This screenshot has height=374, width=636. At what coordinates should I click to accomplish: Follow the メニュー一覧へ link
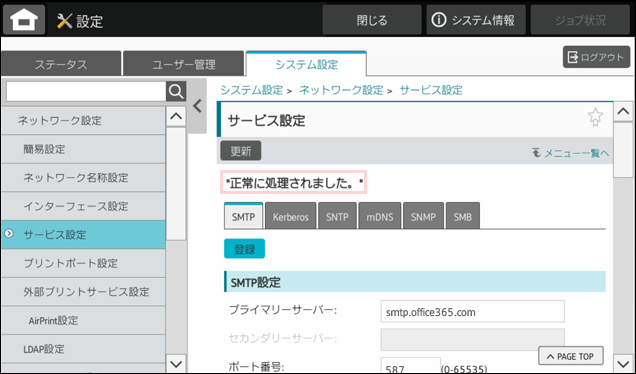(571, 153)
